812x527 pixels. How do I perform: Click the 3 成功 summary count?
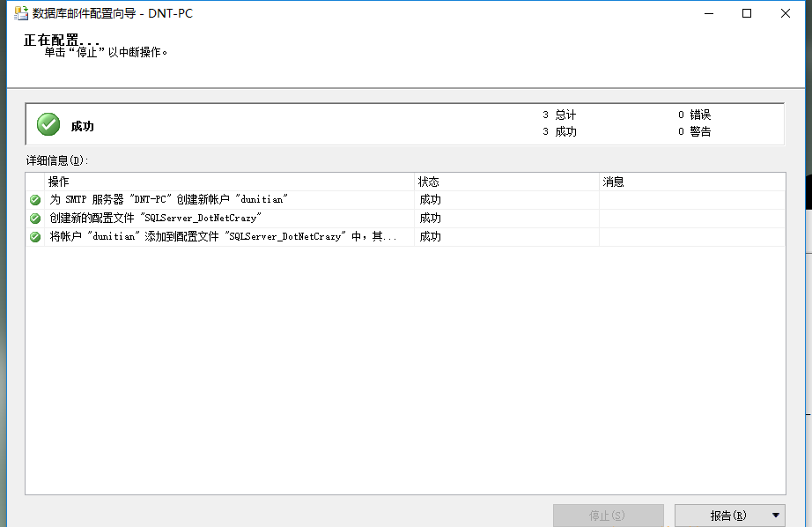pos(559,131)
